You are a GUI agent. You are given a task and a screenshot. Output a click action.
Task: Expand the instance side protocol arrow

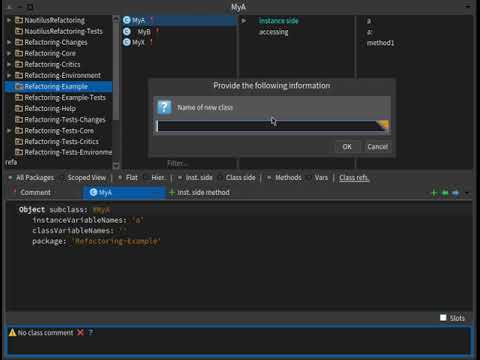[x=244, y=21]
